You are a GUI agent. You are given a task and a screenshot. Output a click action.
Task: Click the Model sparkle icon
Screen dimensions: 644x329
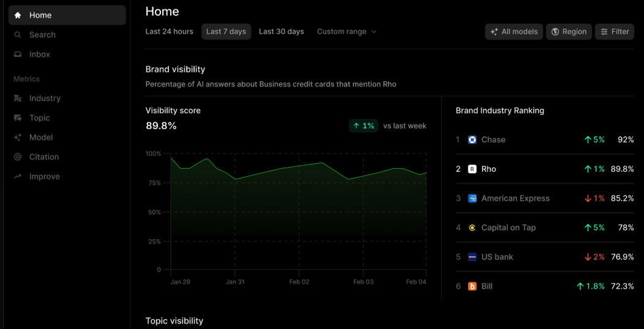click(18, 138)
